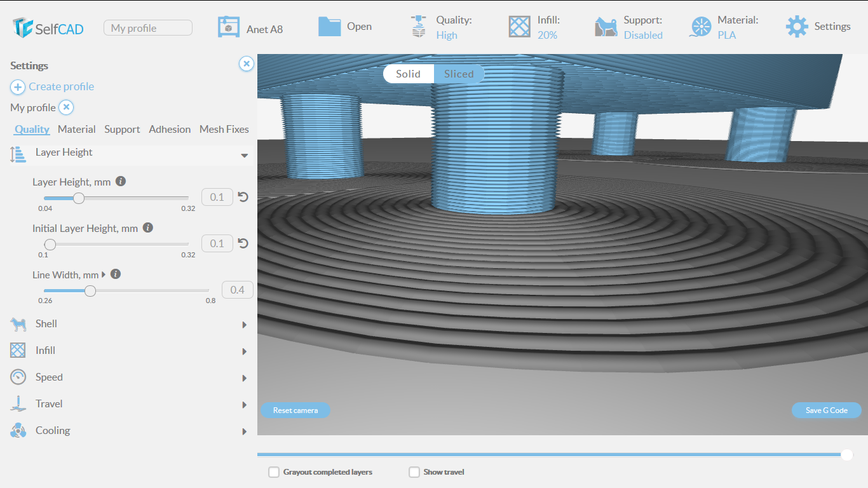Click the Reset camera button
Viewport: 868px width, 488px height.
click(x=295, y=410)
